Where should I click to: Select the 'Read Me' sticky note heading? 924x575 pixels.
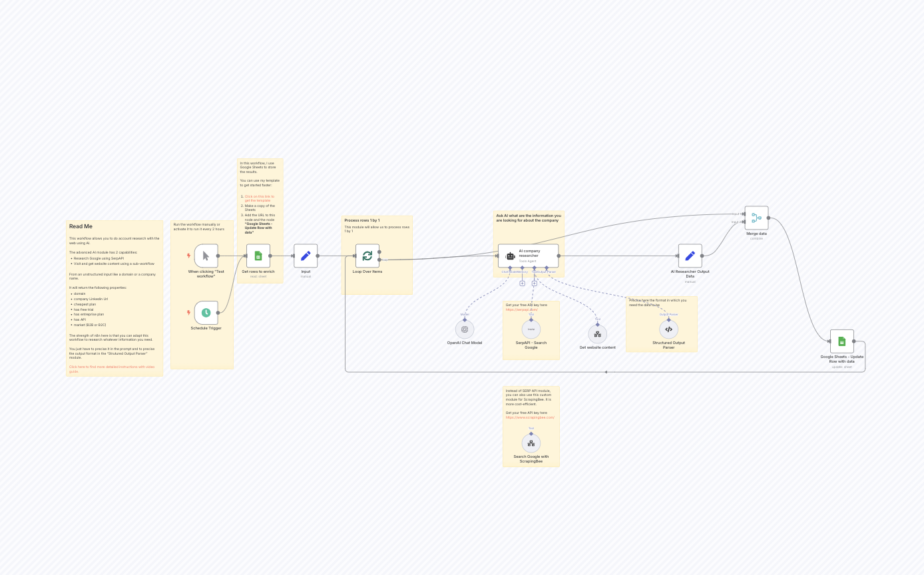pyautogui.click(x=81, y=226)
